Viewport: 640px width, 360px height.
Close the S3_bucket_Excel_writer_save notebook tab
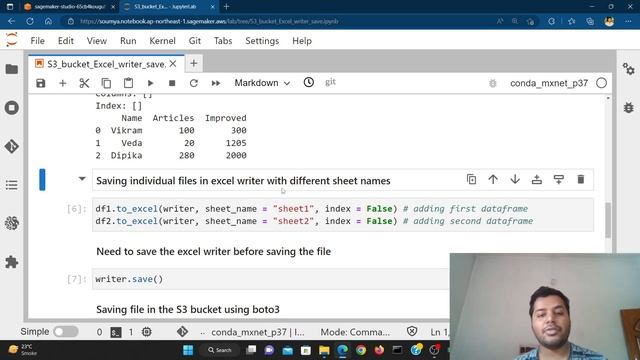(x=173, y=64)
